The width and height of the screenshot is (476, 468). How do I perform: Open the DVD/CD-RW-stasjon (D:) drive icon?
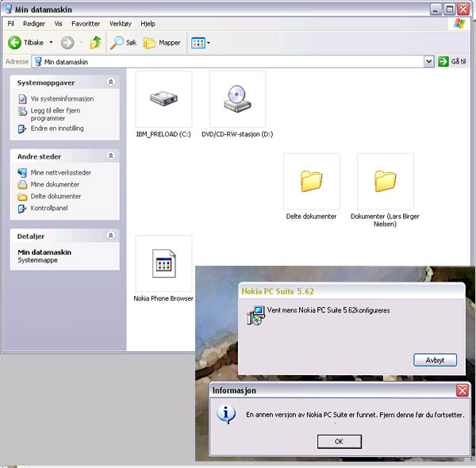click(x=237, y=99)
